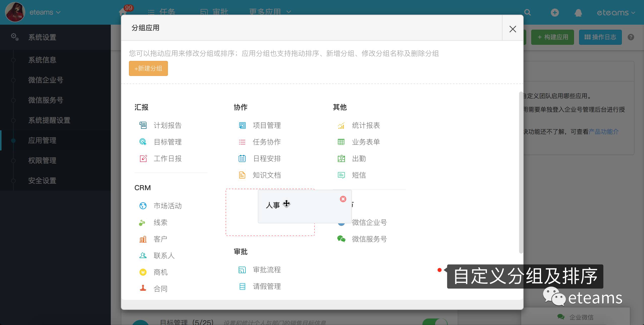Click the 微信服务号 WeChat icon
This screenshot has width=644, height=325.
341,239
